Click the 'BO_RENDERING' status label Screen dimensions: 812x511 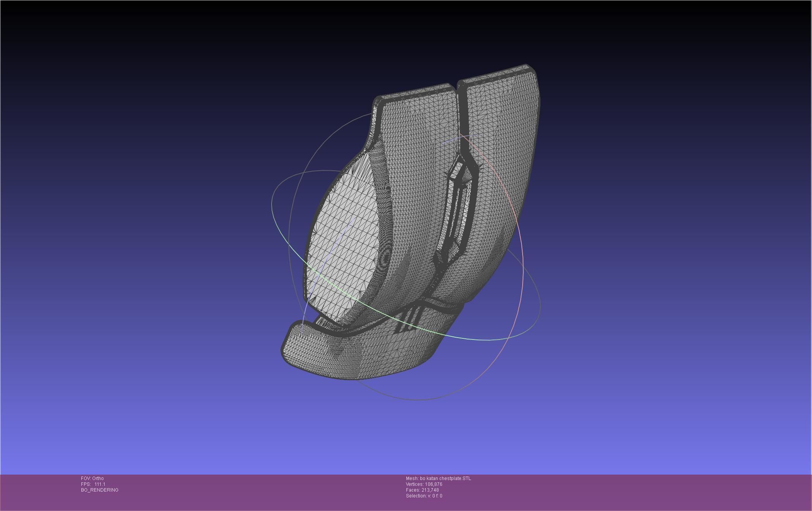(x=100, y=490)
